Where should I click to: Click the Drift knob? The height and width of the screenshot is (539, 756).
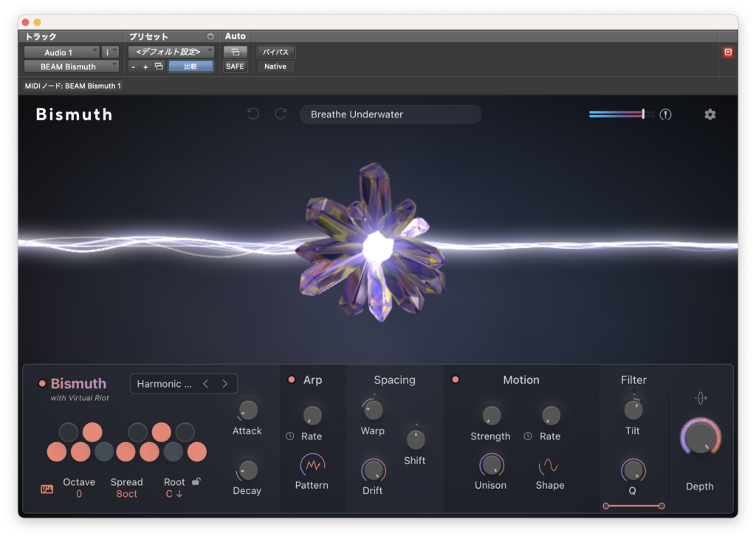pyautogui.click(x=373, y=470)
